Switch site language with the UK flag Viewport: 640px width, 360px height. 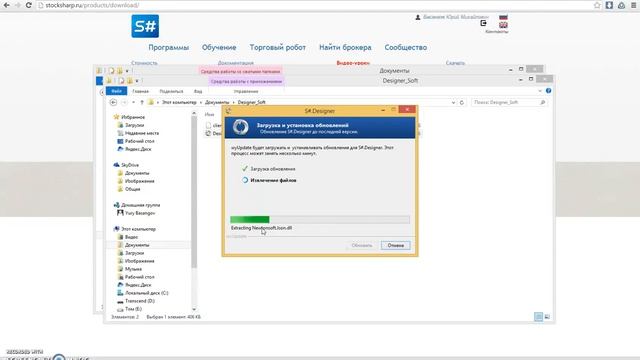(503, 25)
